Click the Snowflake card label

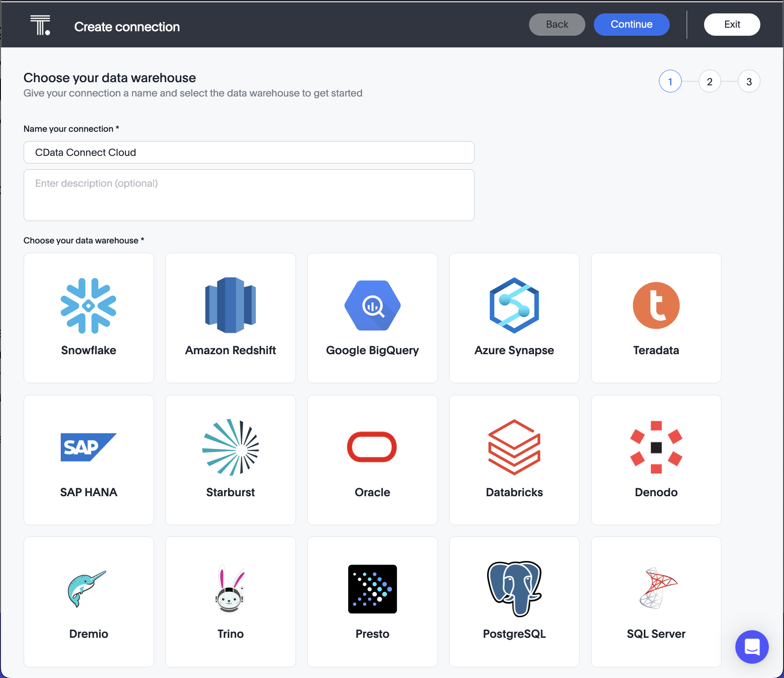pyautogui.click(x=88, y=350)
